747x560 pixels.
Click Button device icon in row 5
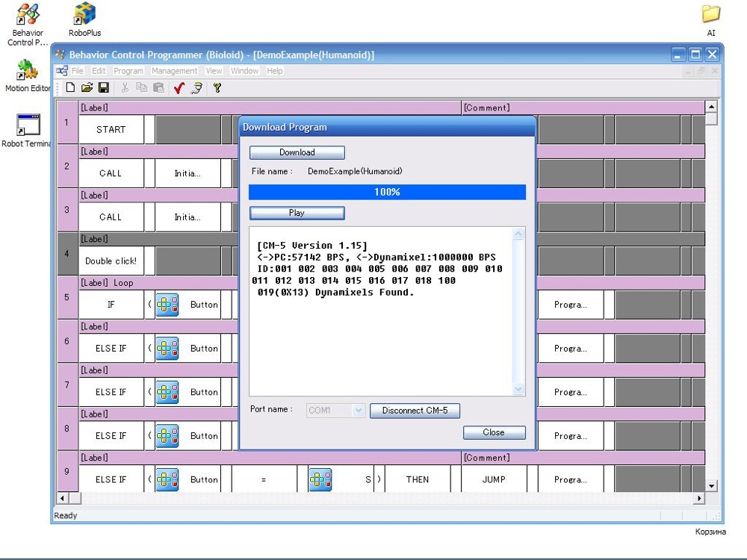coord(167,305)
